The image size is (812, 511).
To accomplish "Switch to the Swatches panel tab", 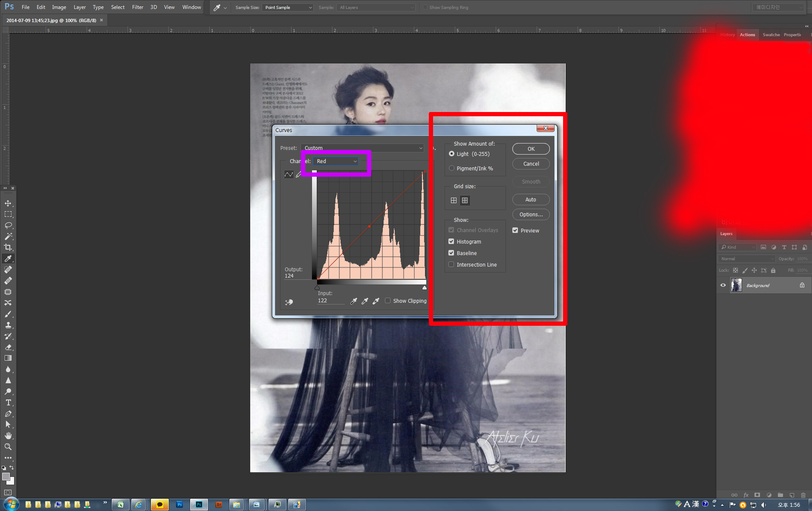I will (771, 35).
